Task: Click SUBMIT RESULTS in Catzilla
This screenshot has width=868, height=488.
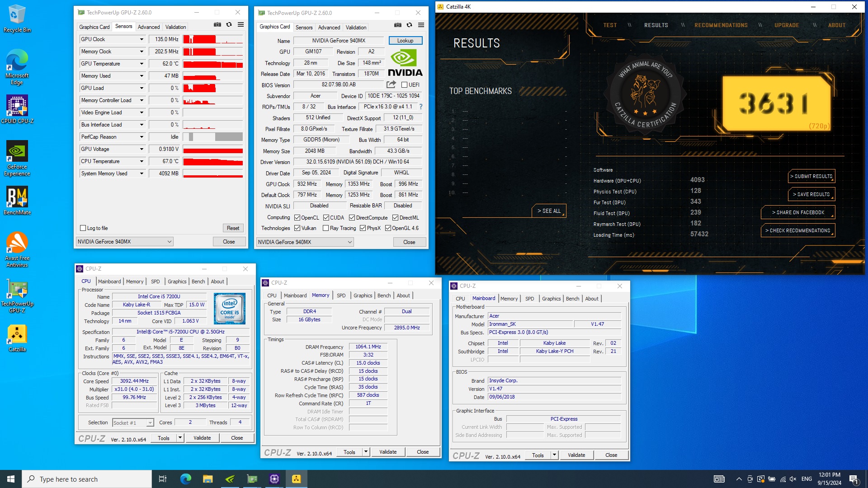Action: [x=811, y=176]
